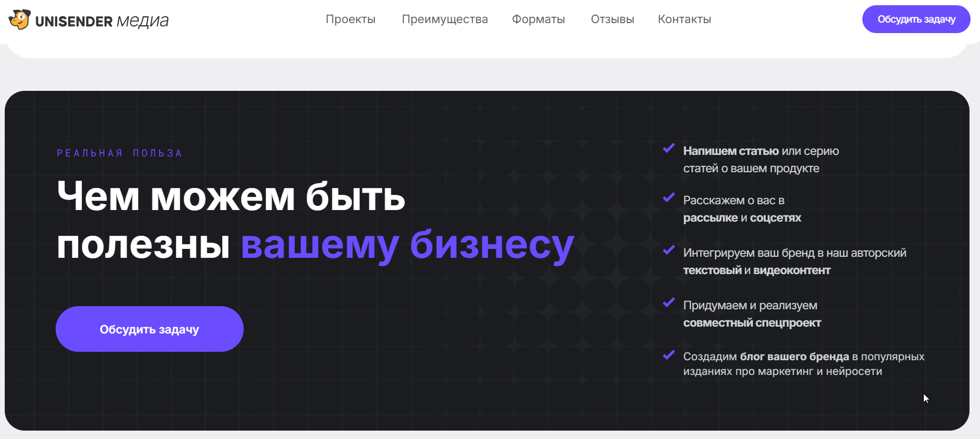Click the heading line Чем можем быть
This screenshot has width=980, height=439.
tap(231, 196)
